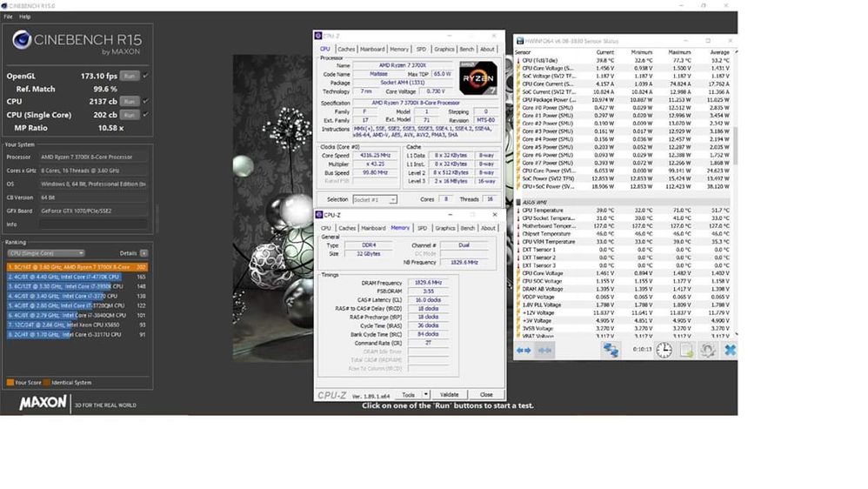Open SPD tab in lower CPU-Z window
Image resolution: width=868 pixels, height=489 pixels.
(x=422, y=228)
